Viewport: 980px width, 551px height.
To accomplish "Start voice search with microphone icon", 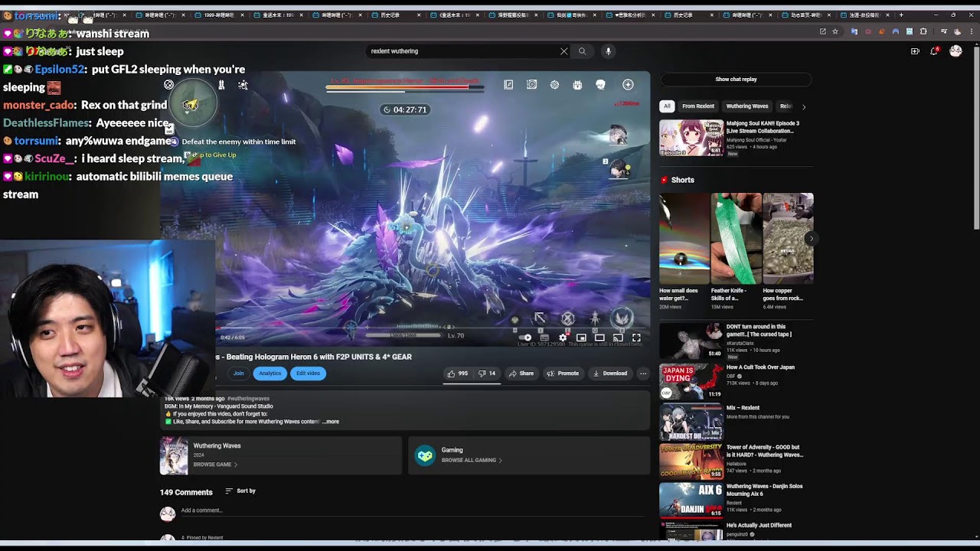I will pos(608,51).
